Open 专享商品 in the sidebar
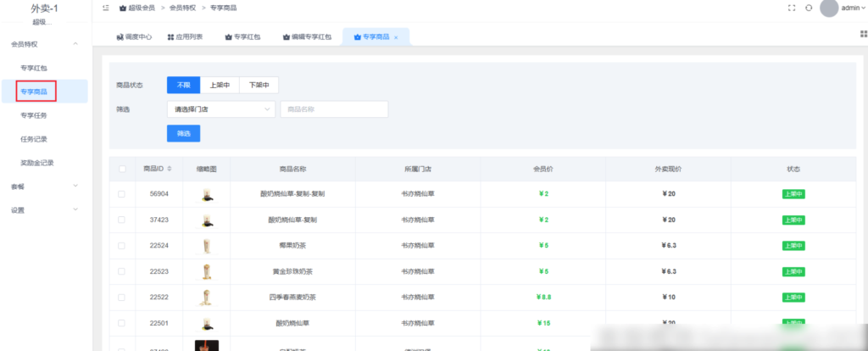The height and width of the screenshot is (351, 868). [x=34, y=92]
